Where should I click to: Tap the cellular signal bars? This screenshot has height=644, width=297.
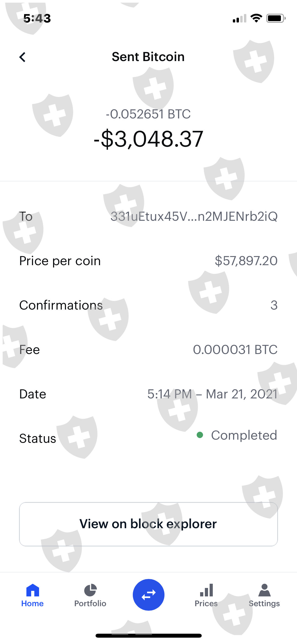[x=239, y=19]
